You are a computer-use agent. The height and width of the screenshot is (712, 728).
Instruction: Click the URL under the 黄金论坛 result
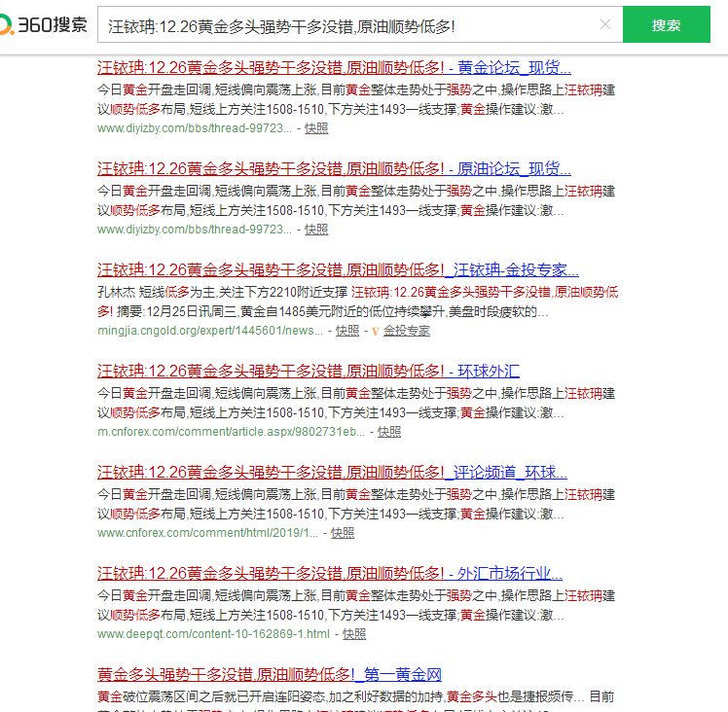[195, 128]
